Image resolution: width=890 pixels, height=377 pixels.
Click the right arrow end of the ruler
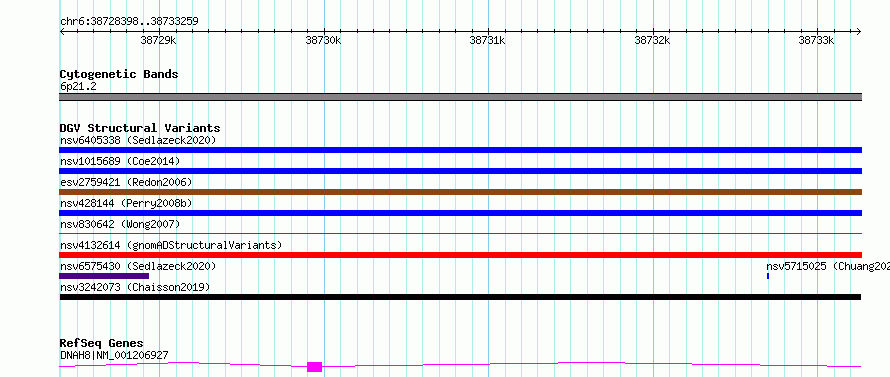[858, 31]
